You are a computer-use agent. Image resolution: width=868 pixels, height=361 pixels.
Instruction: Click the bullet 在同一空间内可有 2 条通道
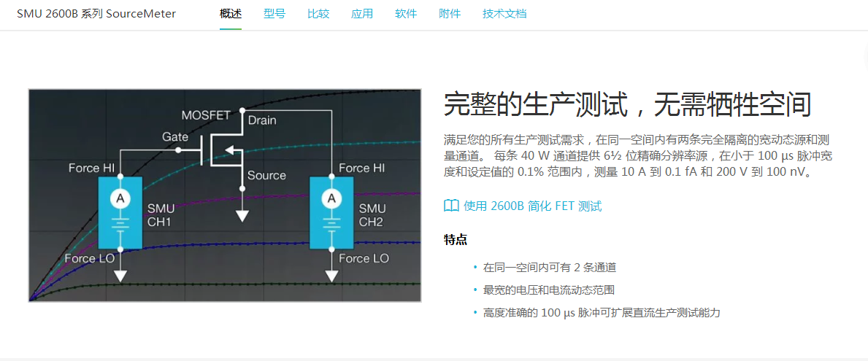pos(549,268)
